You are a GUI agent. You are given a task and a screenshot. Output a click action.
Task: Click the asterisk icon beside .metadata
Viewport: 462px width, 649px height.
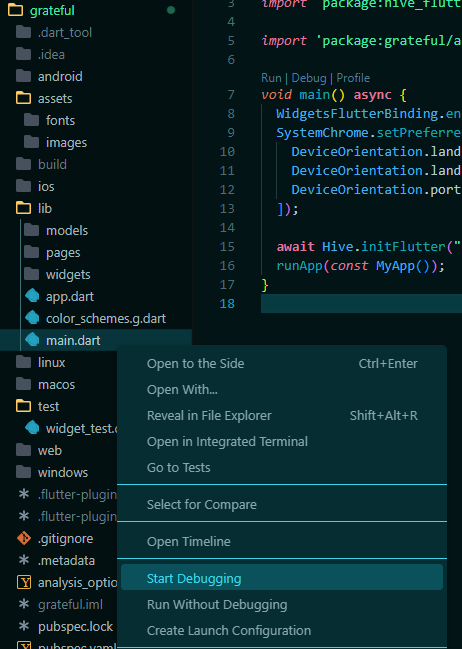(24, 560)
